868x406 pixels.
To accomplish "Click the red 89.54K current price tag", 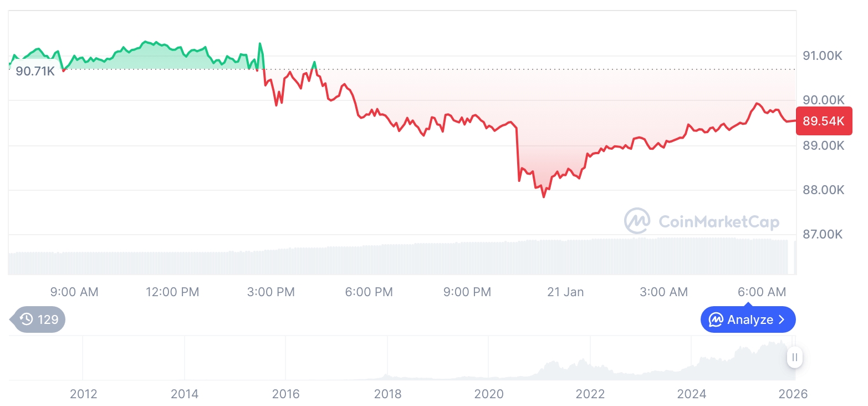I will click(x=824, y=121).
